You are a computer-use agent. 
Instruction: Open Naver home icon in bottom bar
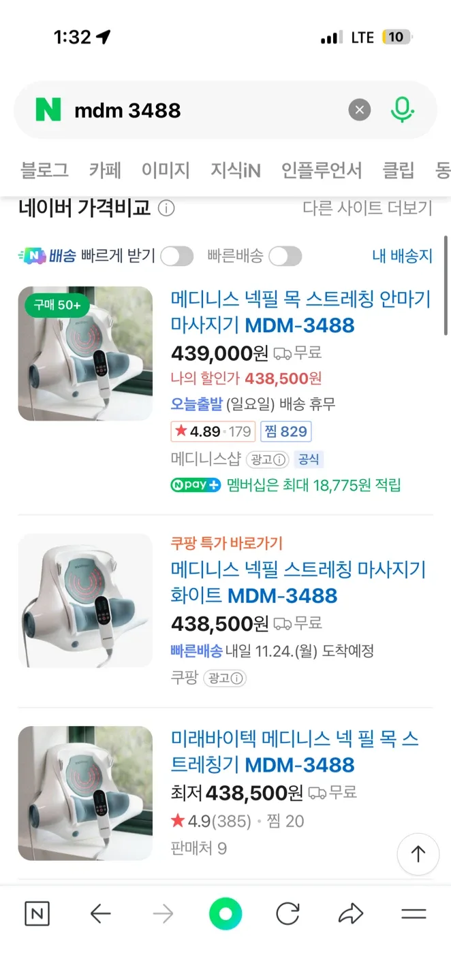pos(37,914)
